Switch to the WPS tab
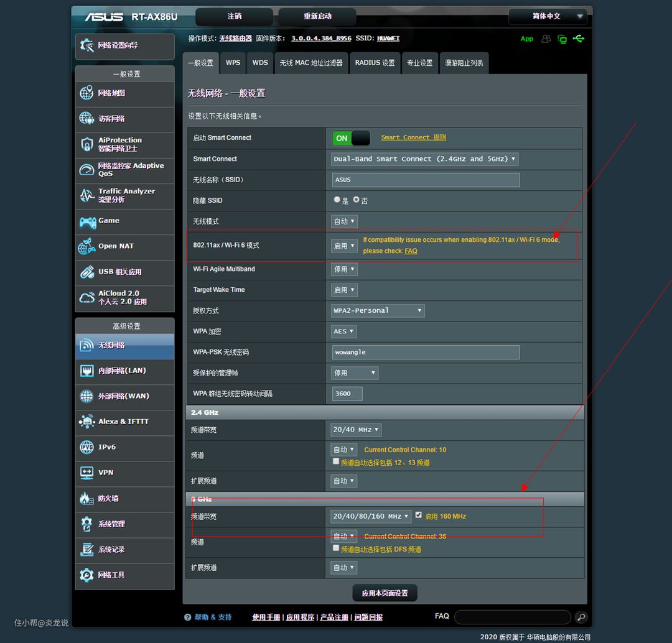This screenshot has width=672, height=643. point(233,63)
